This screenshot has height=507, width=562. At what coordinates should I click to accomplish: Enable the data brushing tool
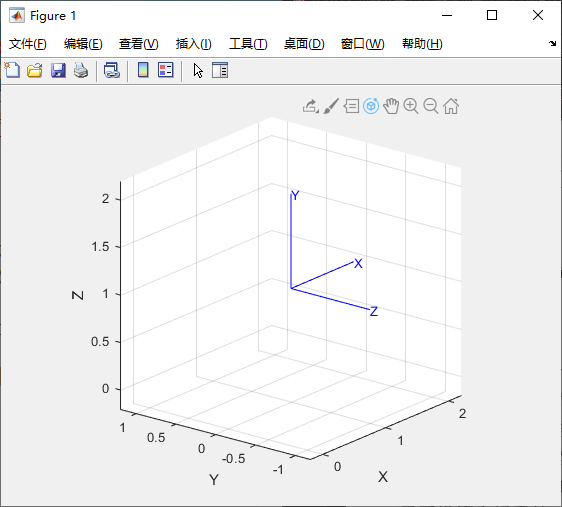(x=331, y=106)
